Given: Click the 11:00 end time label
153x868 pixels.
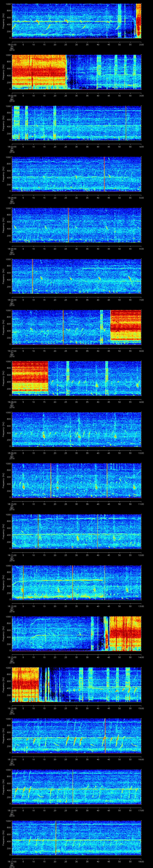Looking at the screenshot, I should click(x=141, y=504).
